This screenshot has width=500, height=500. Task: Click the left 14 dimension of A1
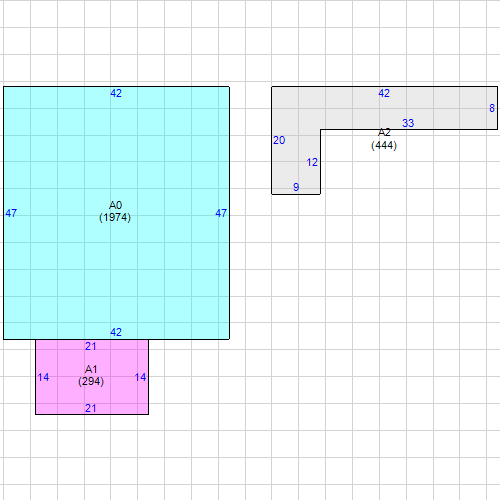[x=43, y=377]
